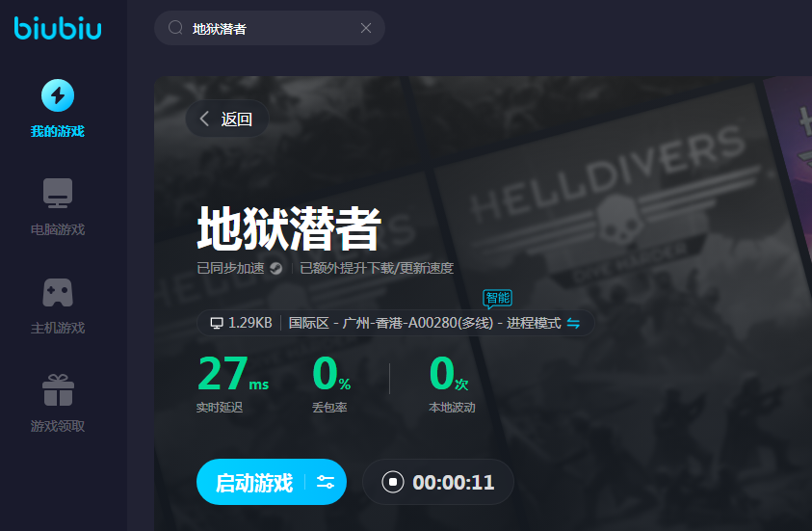This screenshot has width=812, height=531.
Task: Open 我的游戏 from the lightning icon
Action: tap(58, 95)
